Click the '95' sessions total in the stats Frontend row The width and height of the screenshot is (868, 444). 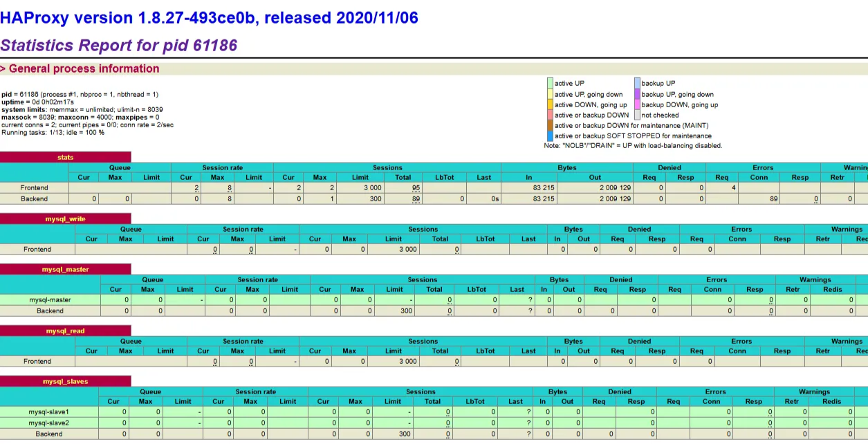click(x=416, y=187)
